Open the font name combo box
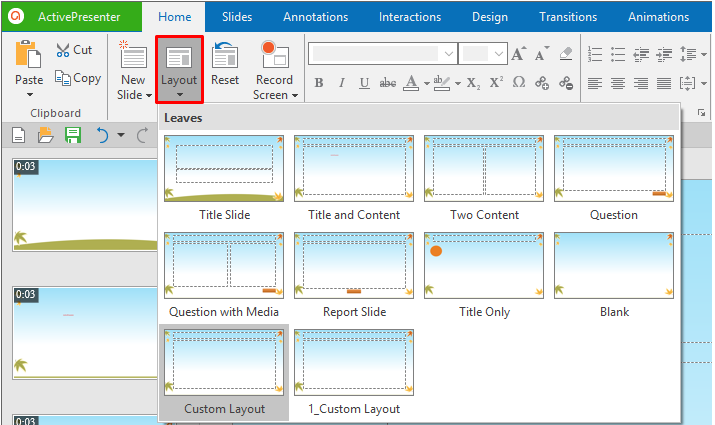The height and width of the screenshot is (425, 715). point(383,54)
